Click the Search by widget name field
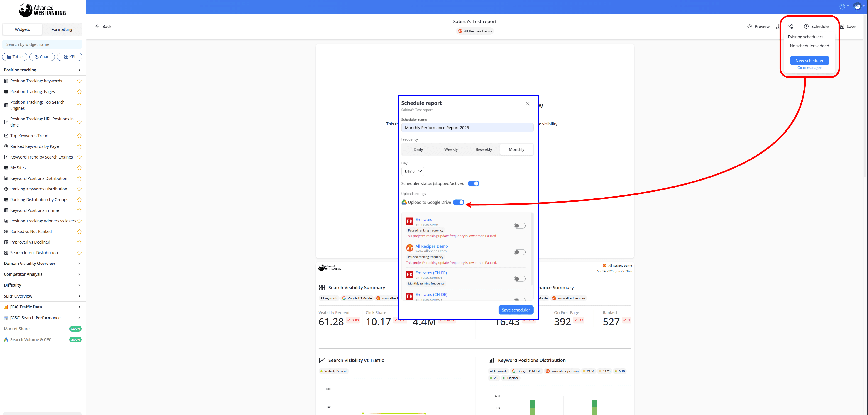 pos(42,44)
